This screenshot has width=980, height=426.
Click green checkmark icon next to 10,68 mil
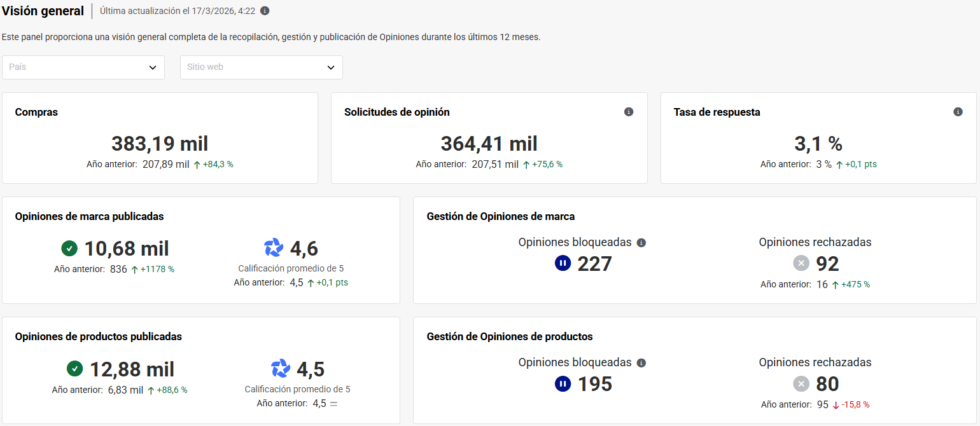(69, 248)
